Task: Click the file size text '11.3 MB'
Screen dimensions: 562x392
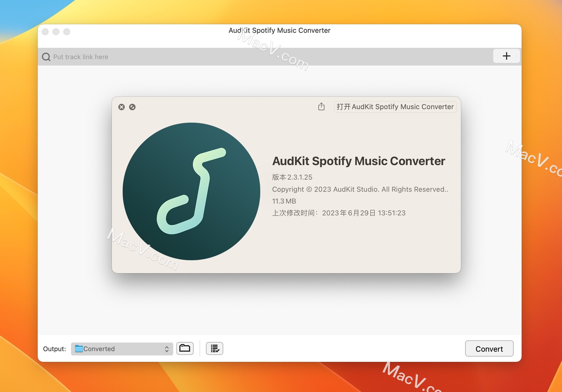Action: click(x=284, y=201)
